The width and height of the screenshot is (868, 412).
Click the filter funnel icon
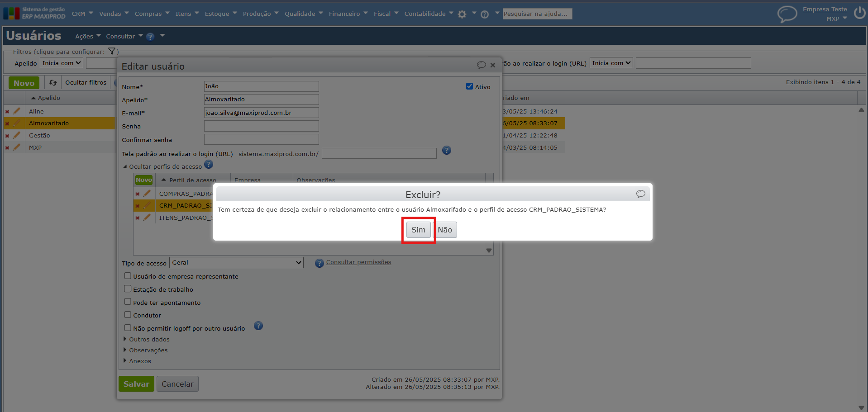point(112,51)
